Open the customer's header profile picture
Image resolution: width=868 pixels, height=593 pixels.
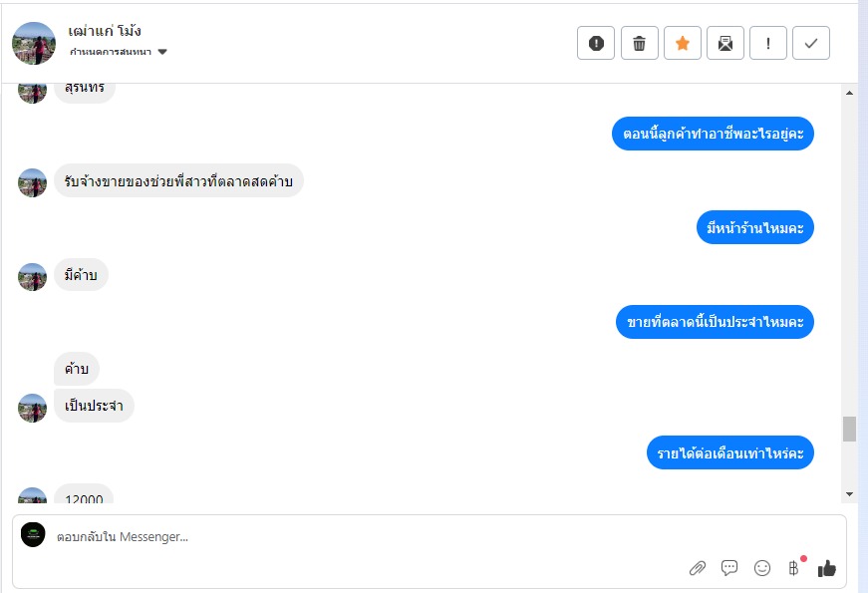click(x=34, y=43)
